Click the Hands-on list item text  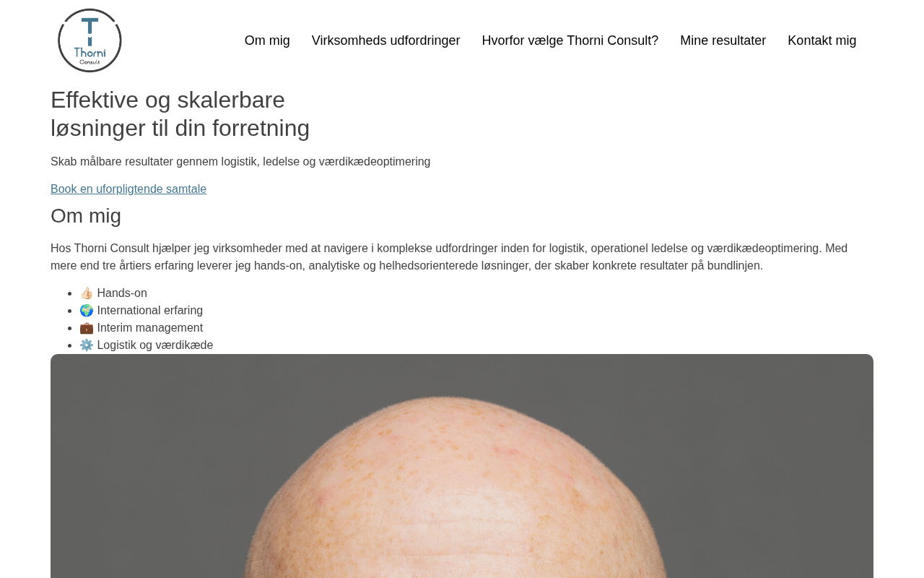point(122,293)
